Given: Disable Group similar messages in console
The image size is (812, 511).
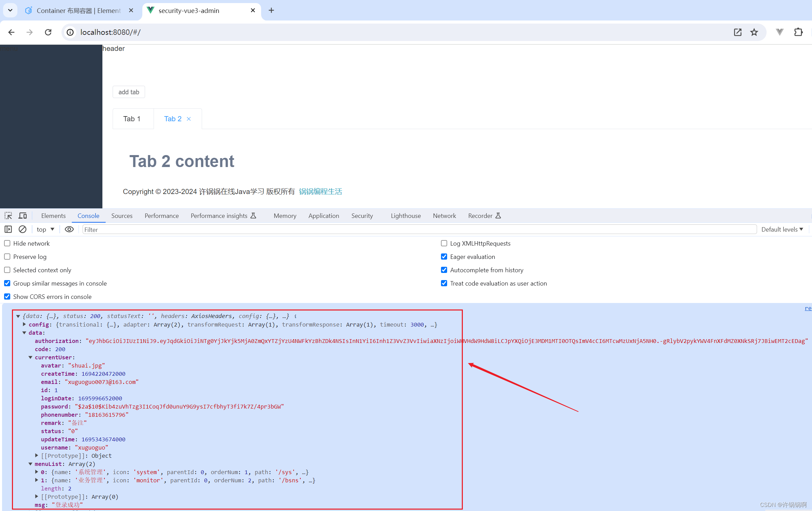Looking at the screenshot, I should tap(7, 283).
